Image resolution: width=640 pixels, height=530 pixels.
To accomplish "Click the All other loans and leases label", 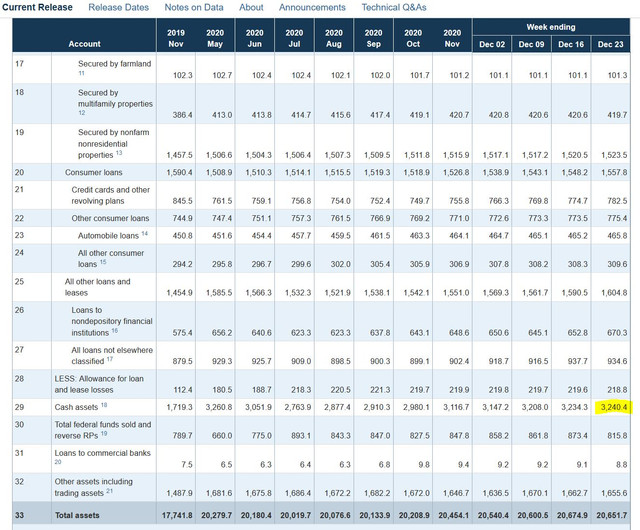I will click(x=98, y=287).
